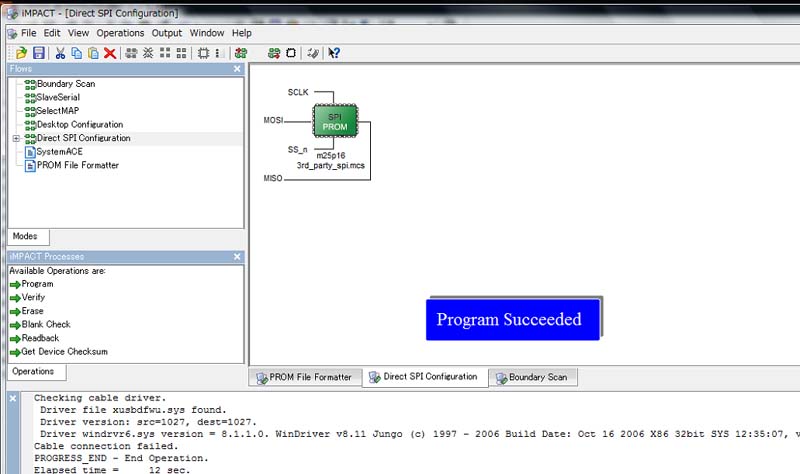800x474 pixels.
Task: Click the SS_n pin label
Action: click(x=297, y=149)
